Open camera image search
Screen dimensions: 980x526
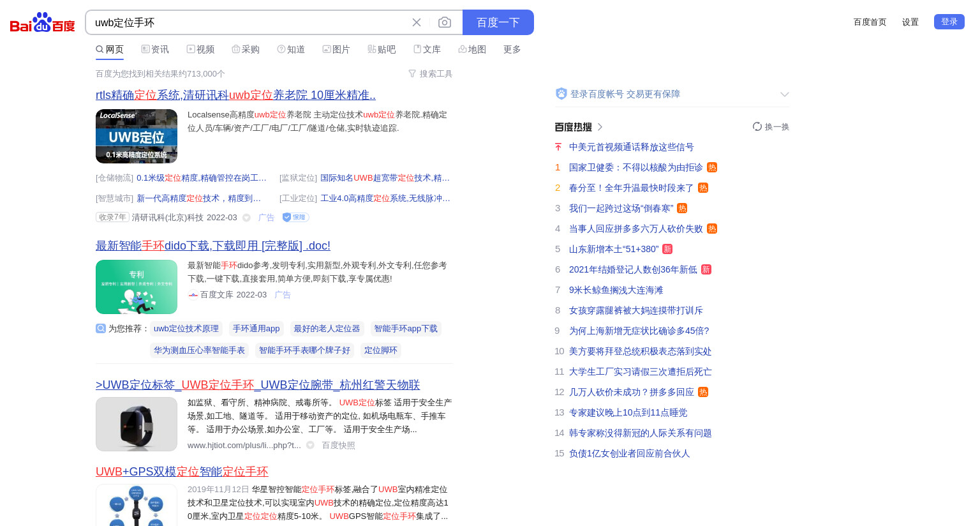445,22
